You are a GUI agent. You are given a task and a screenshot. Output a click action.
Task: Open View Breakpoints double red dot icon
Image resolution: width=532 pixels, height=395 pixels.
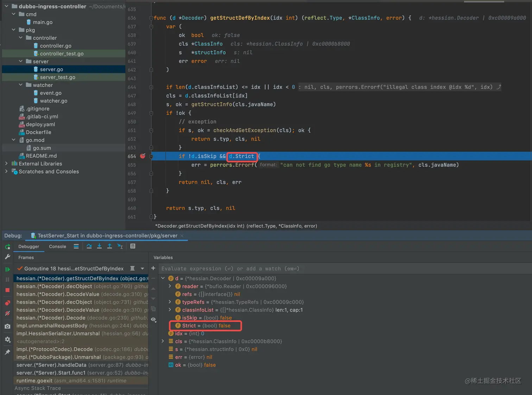pos(7,303)
